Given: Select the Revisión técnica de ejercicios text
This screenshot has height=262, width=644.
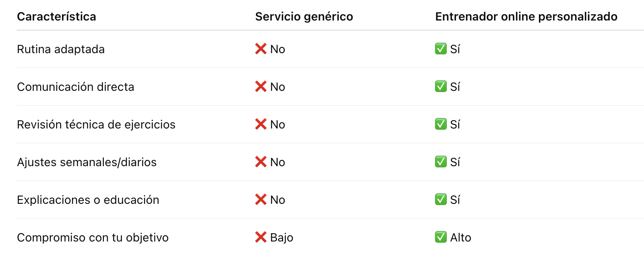Looking at the screenshot, I should [96, 125].
